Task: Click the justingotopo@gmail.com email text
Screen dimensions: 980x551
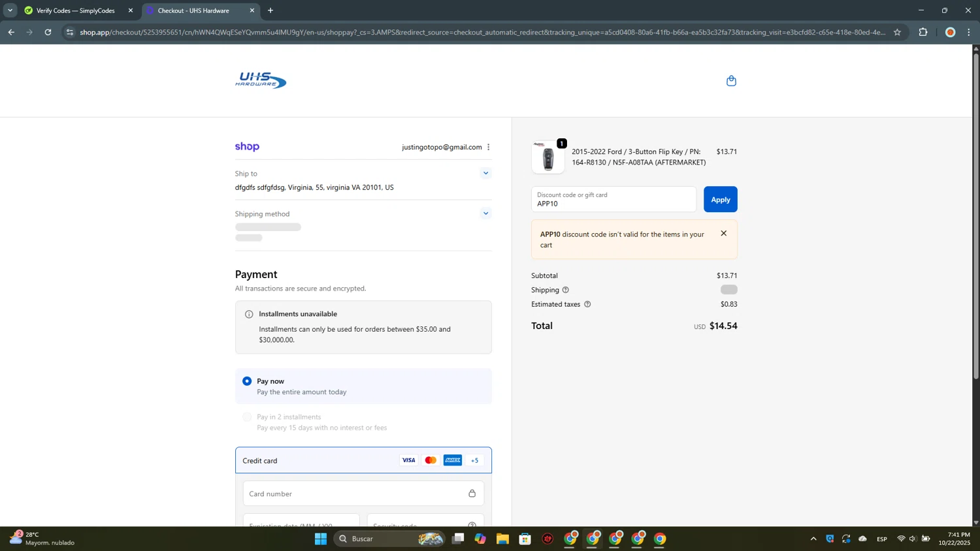Action: pos(442,147)
